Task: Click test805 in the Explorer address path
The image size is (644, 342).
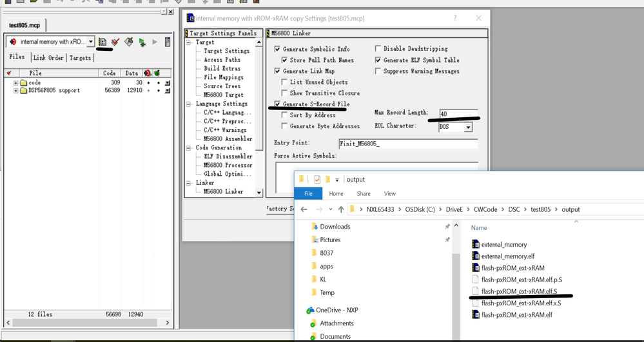Action: [x=540, y=209]
